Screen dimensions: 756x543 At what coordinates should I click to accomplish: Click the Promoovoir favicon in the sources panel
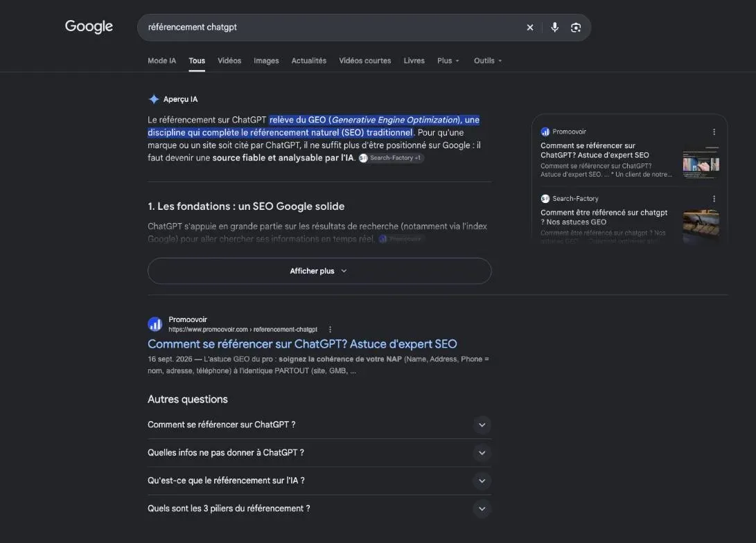click(x=545, y=132)
